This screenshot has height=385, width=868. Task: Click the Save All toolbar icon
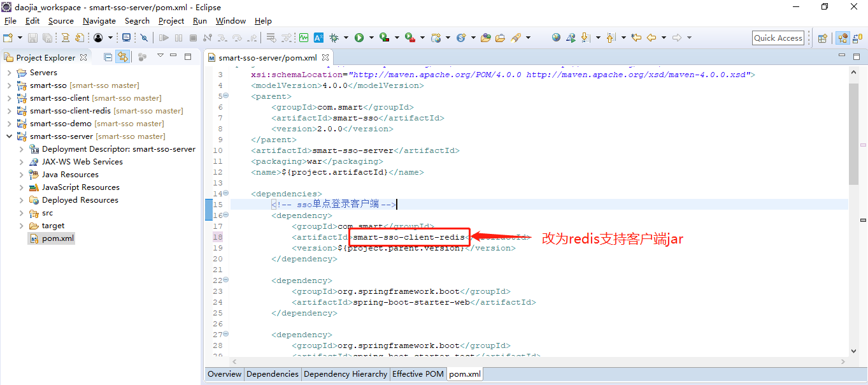(x=47, y=38)
